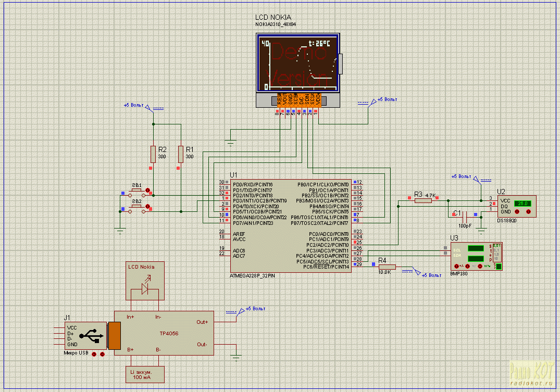Select the Nokia 3310 LCD screen
This screenshot has height=392, width=560.
(x=298, y=62)
